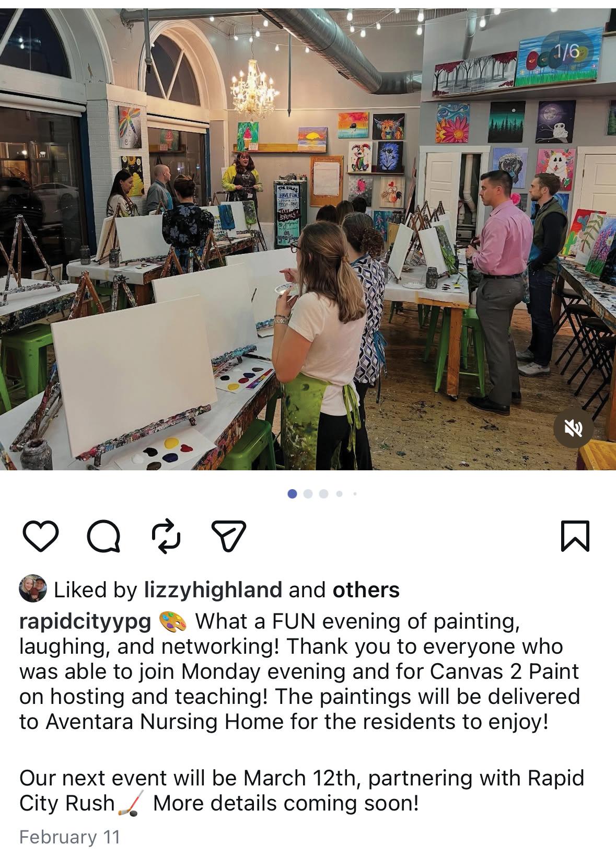Tap the repost arrows icon
The width and height of the screenshot is (616, 868).
tap(166, 536)
